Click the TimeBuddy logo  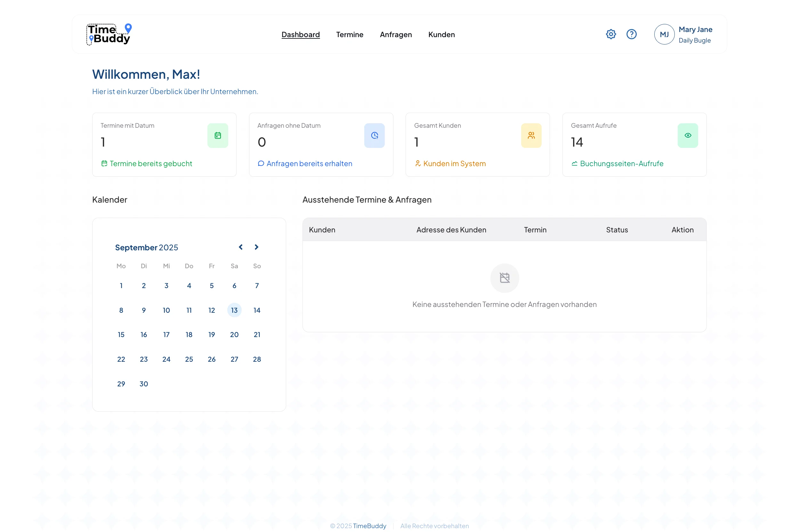pyautogui.click(x=109, y=34)
